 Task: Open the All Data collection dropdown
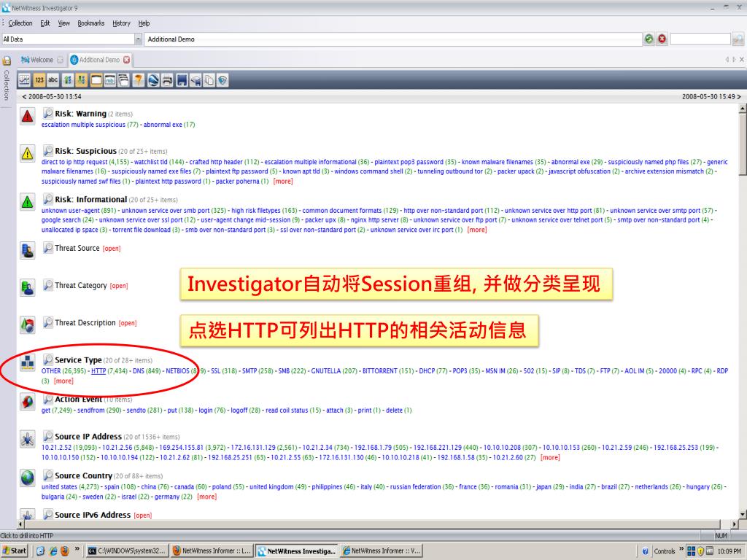click(x=139, y=39)
